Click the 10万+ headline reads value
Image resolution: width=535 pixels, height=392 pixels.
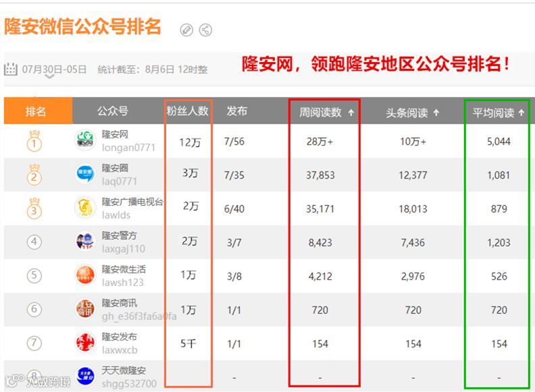(x=413, y=142)
